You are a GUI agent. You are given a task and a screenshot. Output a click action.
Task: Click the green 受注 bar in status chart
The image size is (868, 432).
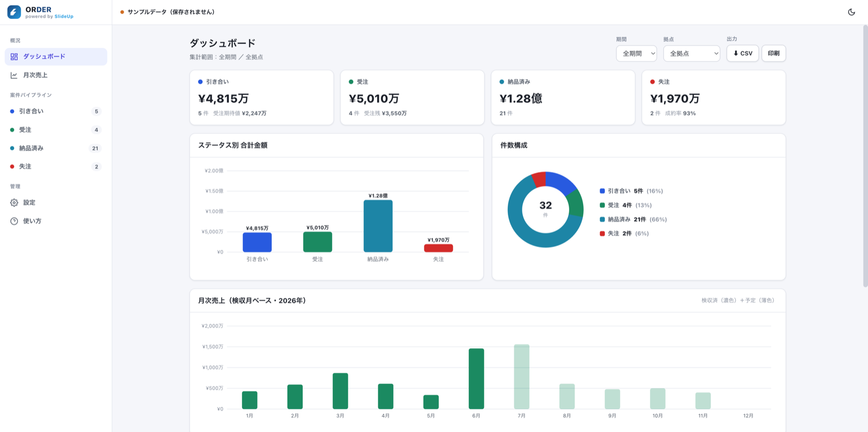point(317,242)
